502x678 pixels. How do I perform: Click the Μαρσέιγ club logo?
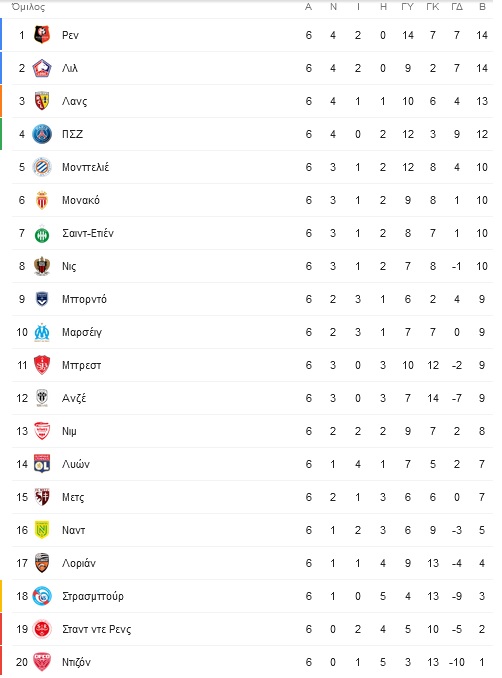[x=42, y=332]
